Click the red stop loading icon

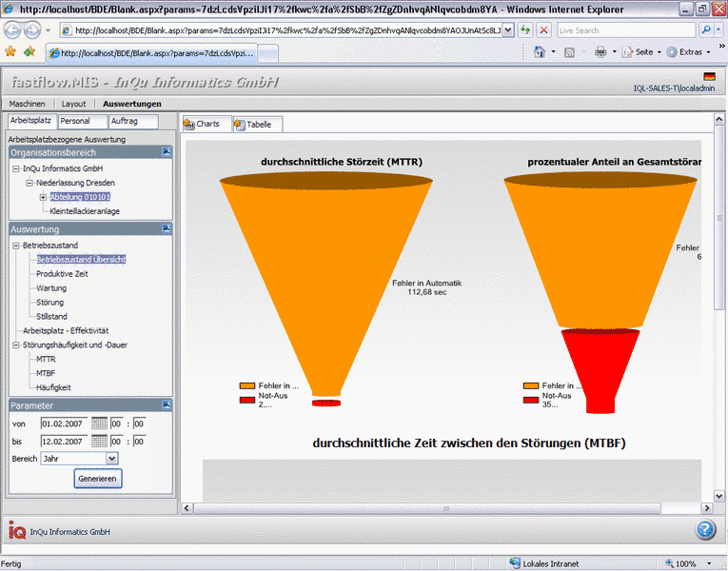[x=543, y=30]
